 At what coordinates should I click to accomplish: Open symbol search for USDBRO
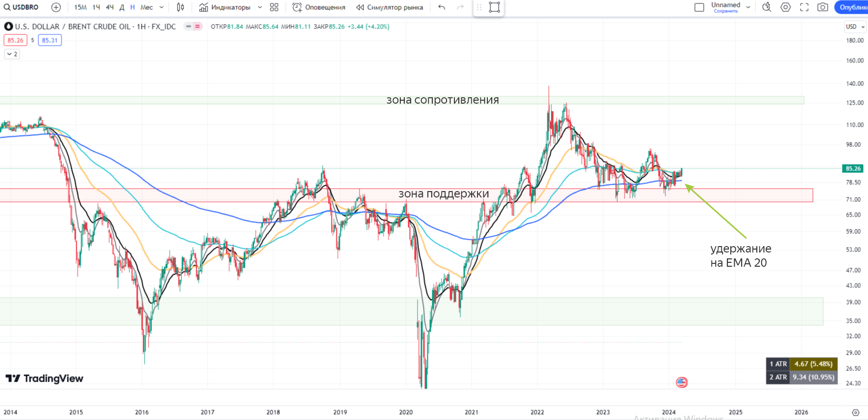[x=21, y=7]
